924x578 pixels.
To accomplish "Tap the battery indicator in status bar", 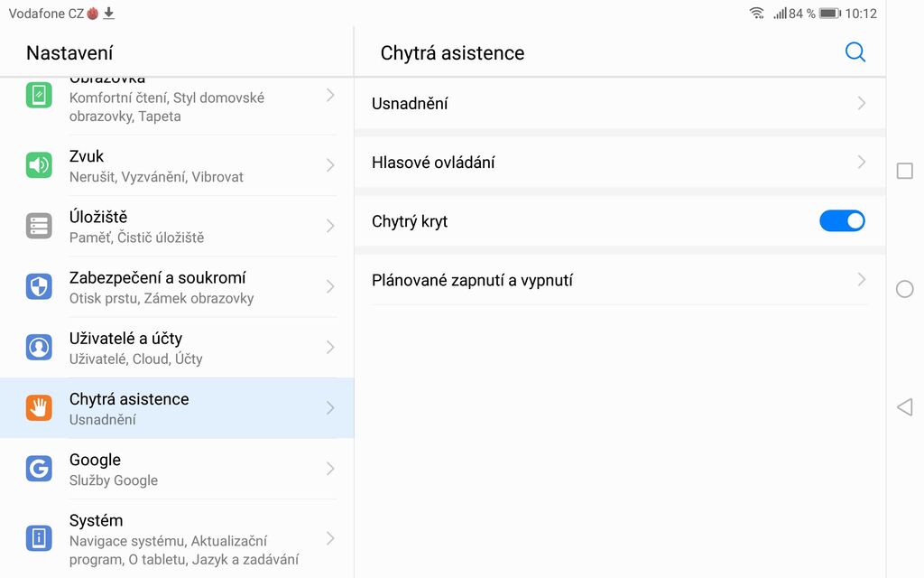I will point(829,14).
